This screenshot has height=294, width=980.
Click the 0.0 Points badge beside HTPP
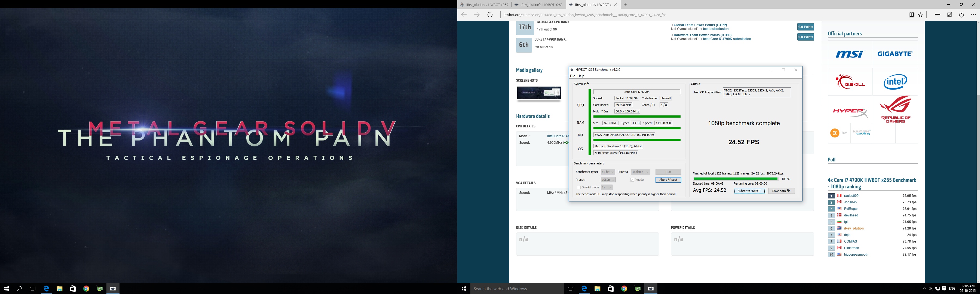coord(806,37)
